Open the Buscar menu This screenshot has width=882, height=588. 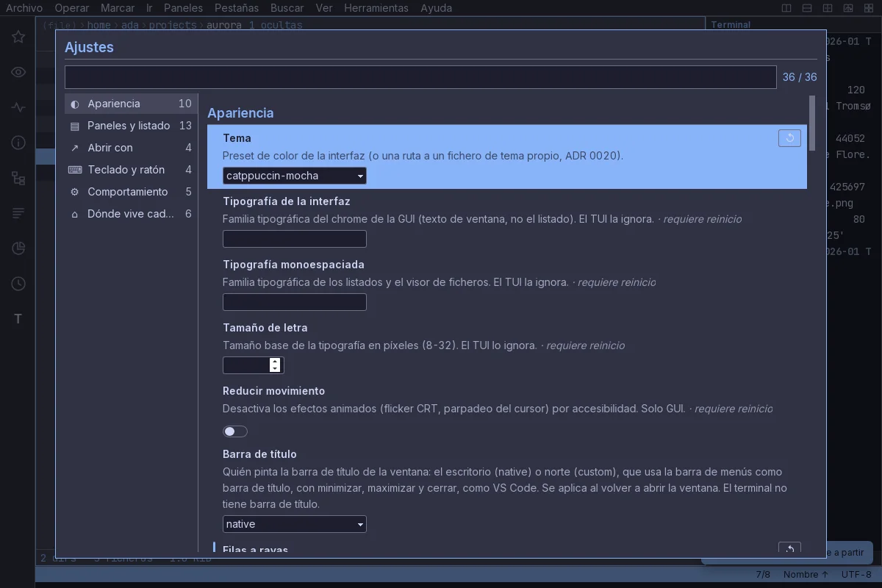pos(287,8)
